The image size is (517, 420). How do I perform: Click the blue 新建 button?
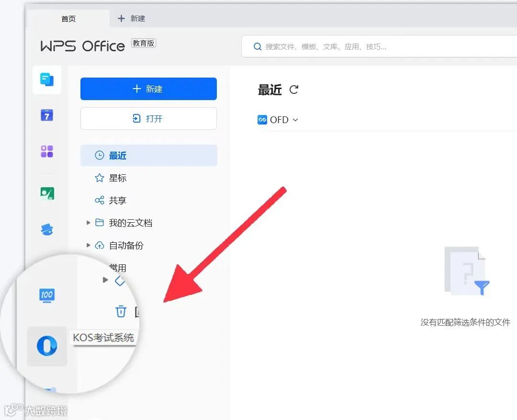tap(148, 89)
